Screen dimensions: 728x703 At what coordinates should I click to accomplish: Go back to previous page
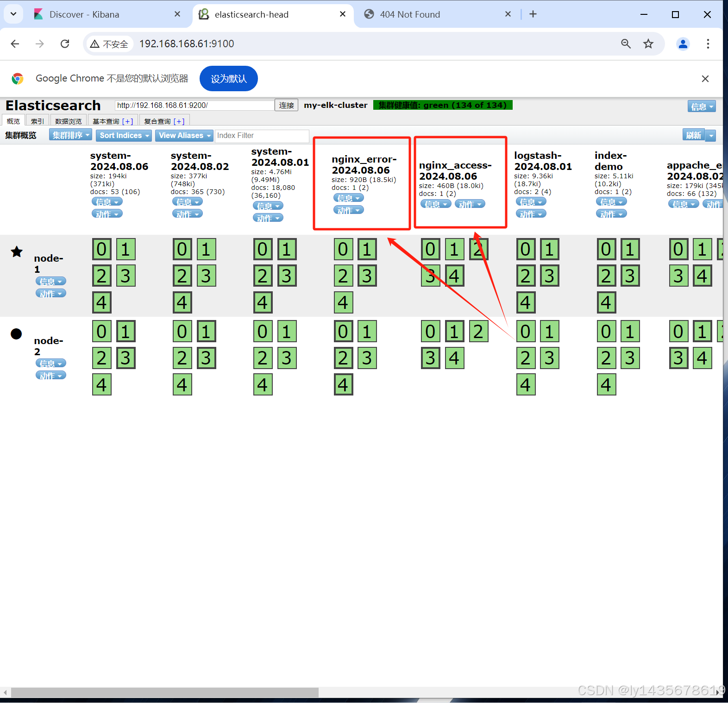15,44
